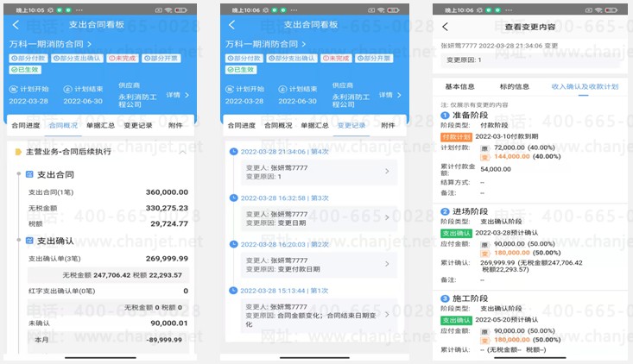This screenshot has width=633, height=364.
Task: Click 支出确认 section icon
Action: pyautogui.click(x=29, y=241)
